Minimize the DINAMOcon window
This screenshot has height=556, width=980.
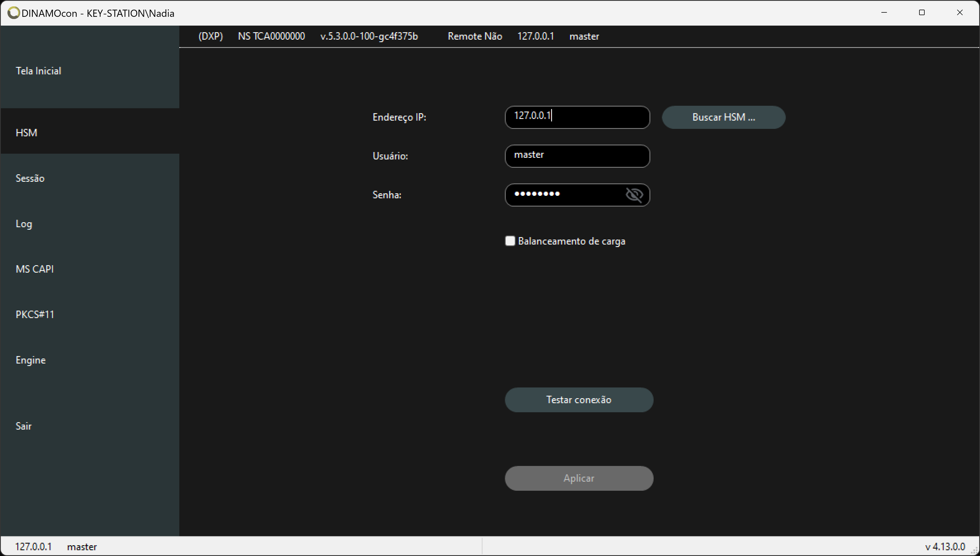coord(884,13)
